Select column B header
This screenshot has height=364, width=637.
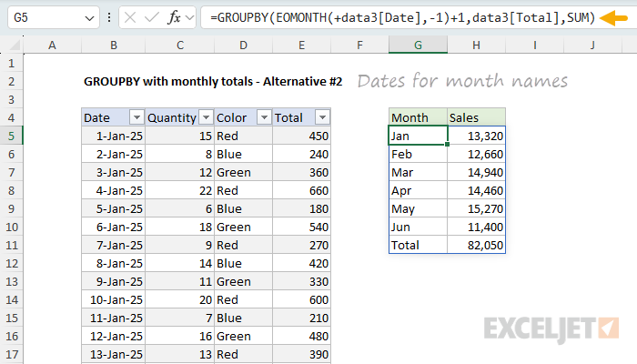[114, 45]
